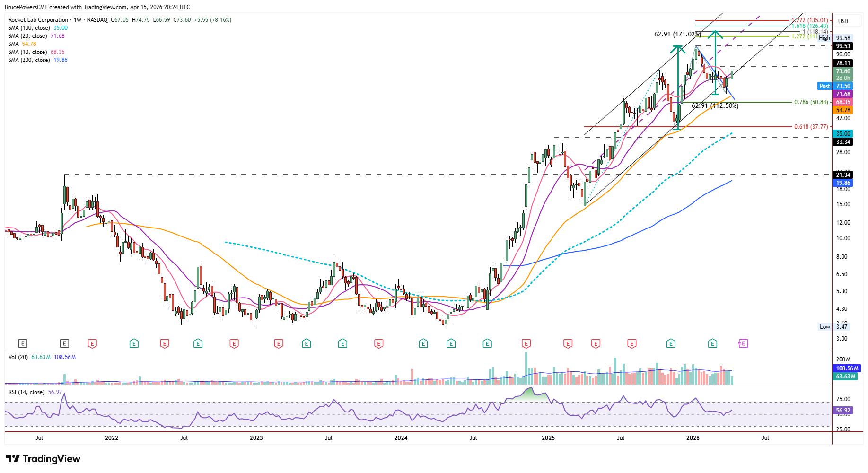
Task: Click the 2026 label on the time axis
Action: click(x=693, y=438)
